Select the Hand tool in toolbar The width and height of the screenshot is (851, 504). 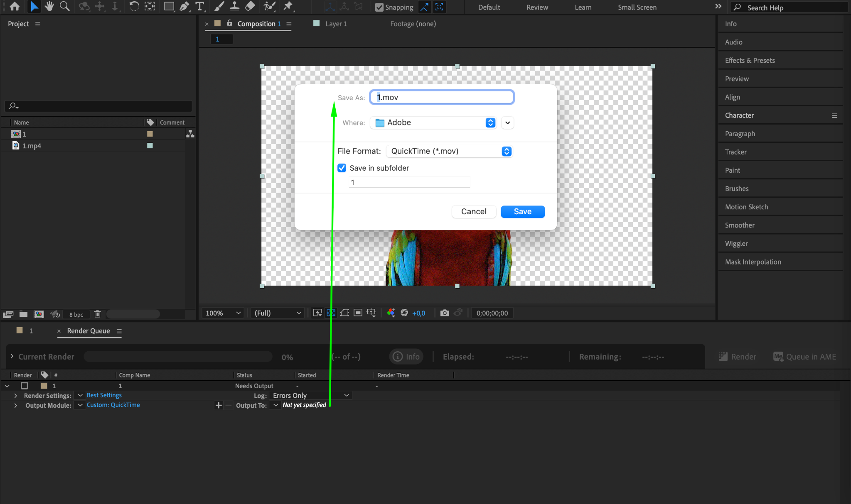click(x=49, y=6)
